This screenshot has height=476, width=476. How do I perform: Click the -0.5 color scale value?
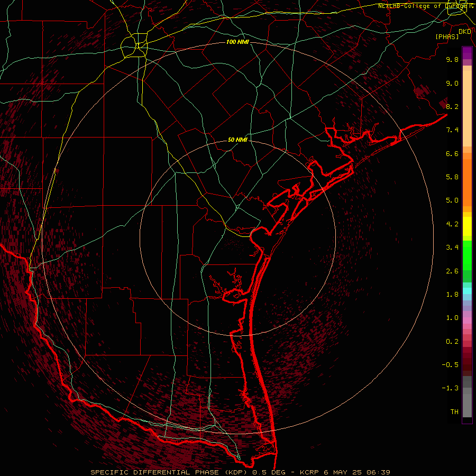point(450,365)
